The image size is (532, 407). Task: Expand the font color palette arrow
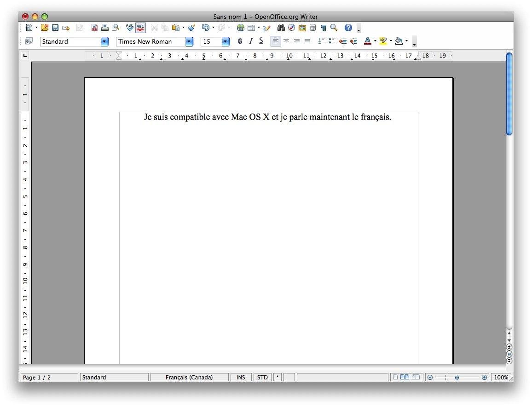click(375, 41)
